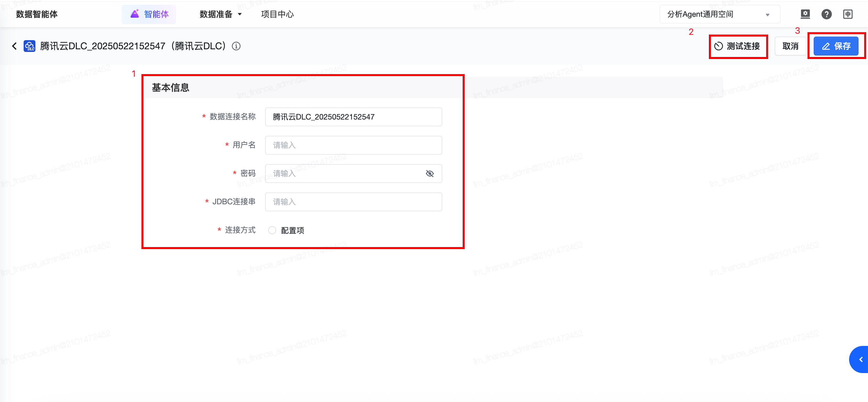This screenshot has height=402, width=868.
Task: Click the 数据智能体 product title
Action: click(x=37, y=14)
